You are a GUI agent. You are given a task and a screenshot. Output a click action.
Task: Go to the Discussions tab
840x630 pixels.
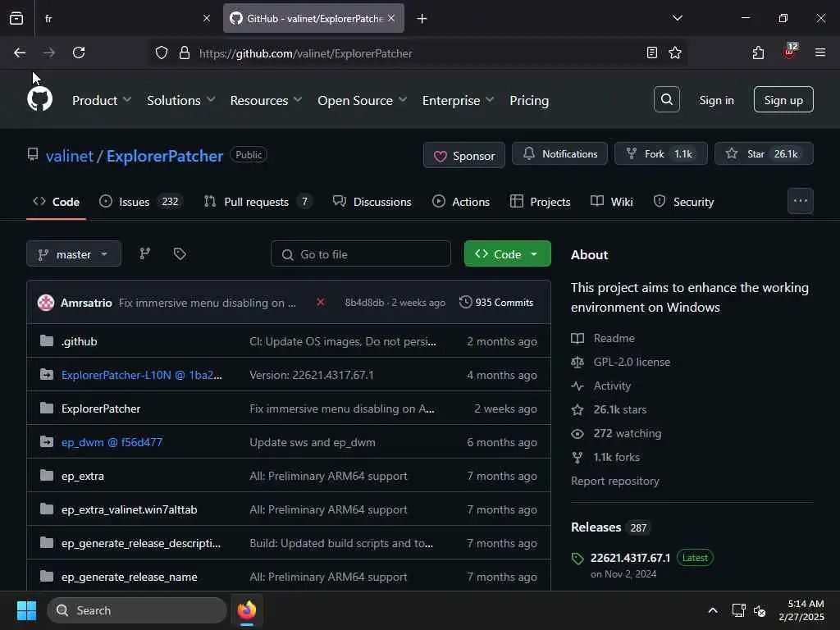coord(372,202)
